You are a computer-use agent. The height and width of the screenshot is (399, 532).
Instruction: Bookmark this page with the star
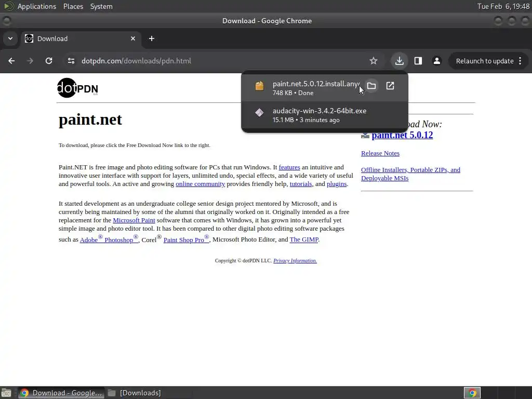click(x=374, y=61)
